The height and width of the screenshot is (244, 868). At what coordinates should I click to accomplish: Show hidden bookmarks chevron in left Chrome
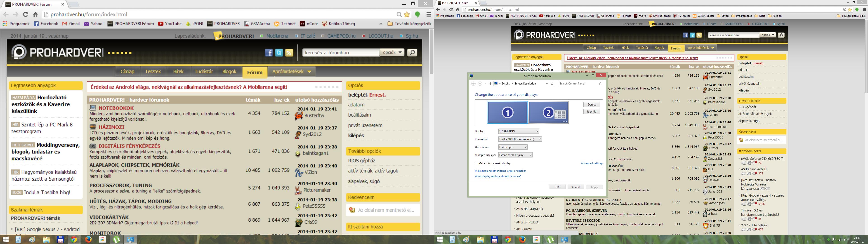point(381,23)
